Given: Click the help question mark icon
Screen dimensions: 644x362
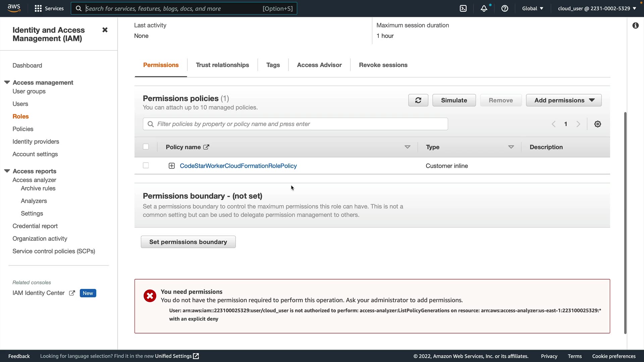Looking at the screenshot, I should 504,8.
